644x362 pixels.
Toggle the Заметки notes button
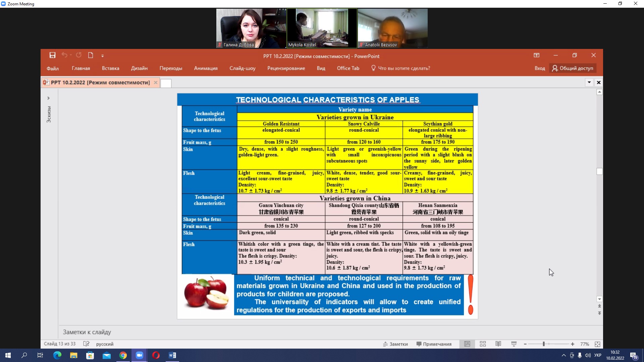click(x=395, y=344)
